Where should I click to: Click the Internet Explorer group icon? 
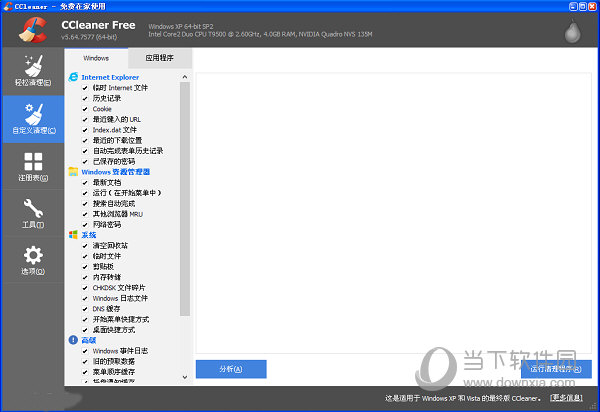73,77
